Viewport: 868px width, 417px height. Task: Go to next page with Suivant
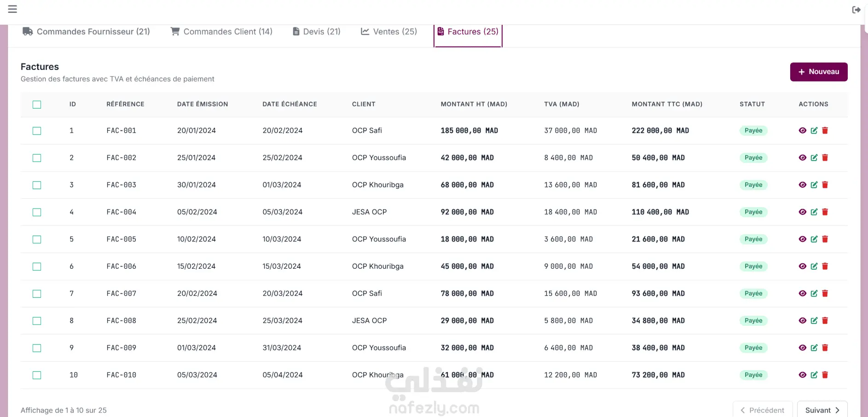pos(822,410)
